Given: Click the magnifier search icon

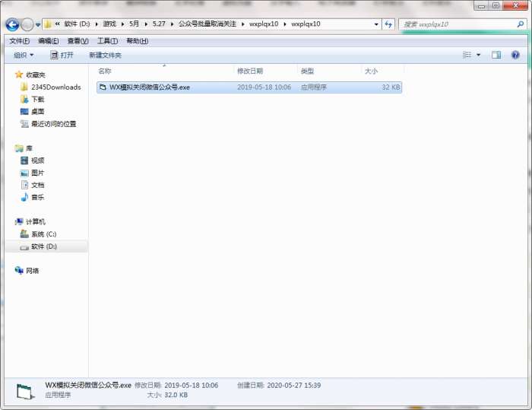Looking at the screenshot, I should tap(520, 24).
